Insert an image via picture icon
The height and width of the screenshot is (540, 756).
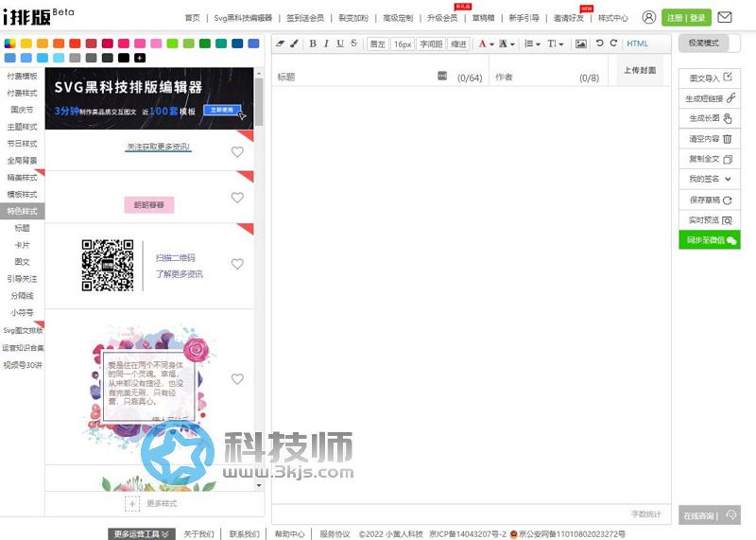tap(581, 44)
